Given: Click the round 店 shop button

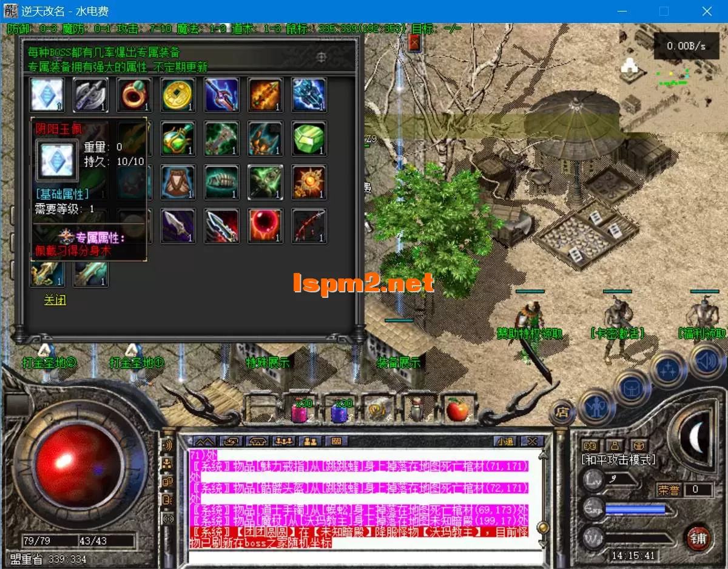Looking at the screenshot, I should 562,412.
